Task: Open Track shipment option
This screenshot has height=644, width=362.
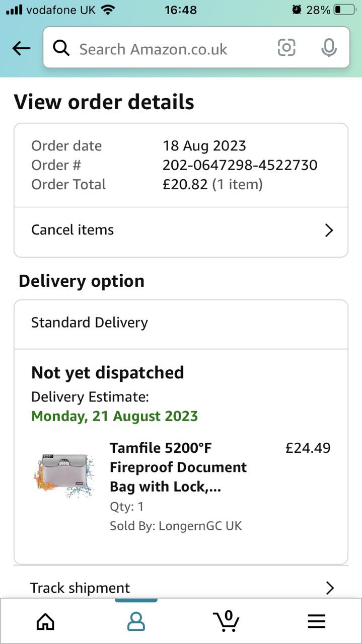Action: (80, 588)
